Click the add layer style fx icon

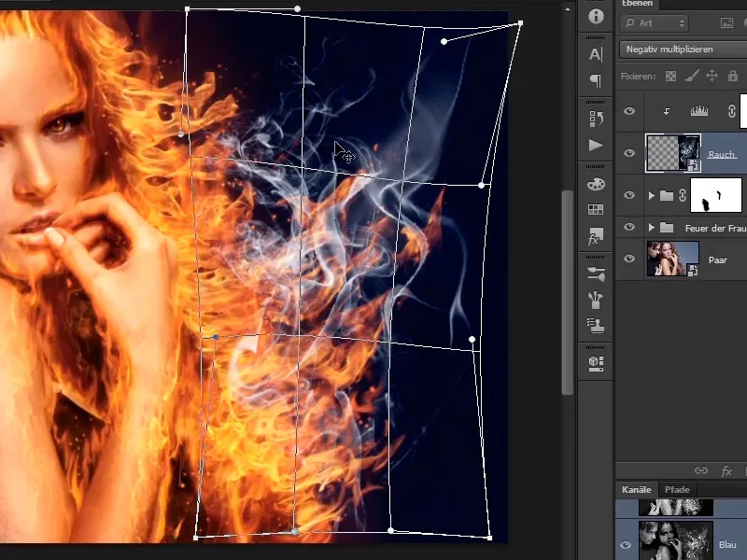tap(726, 471)
